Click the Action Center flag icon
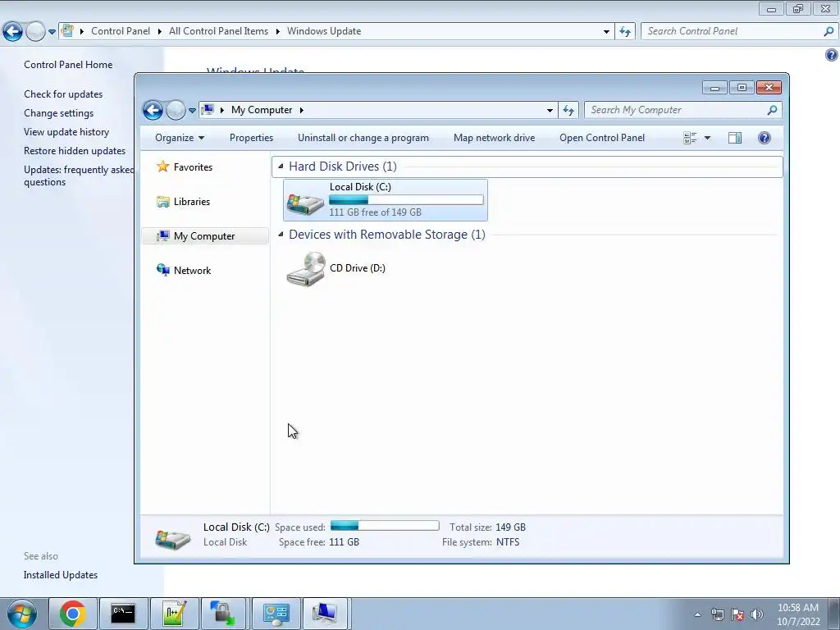840x630 pixels. [737, 614]
